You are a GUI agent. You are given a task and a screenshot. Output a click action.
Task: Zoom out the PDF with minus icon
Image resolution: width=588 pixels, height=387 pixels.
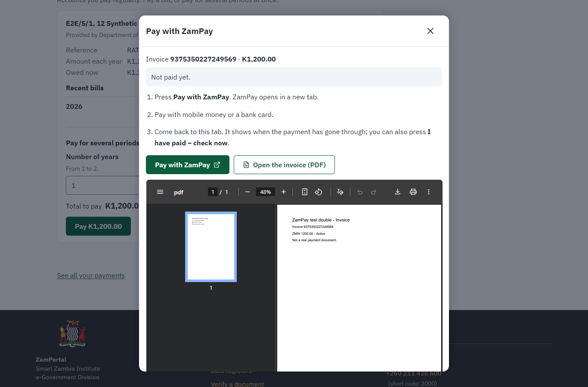(x=248, y=192)
